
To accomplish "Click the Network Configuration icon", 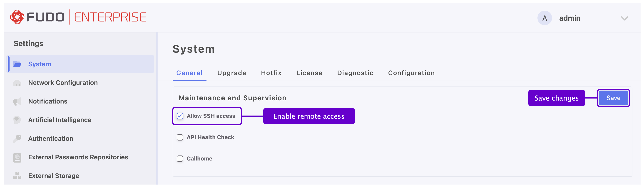I will pos(17,83).
